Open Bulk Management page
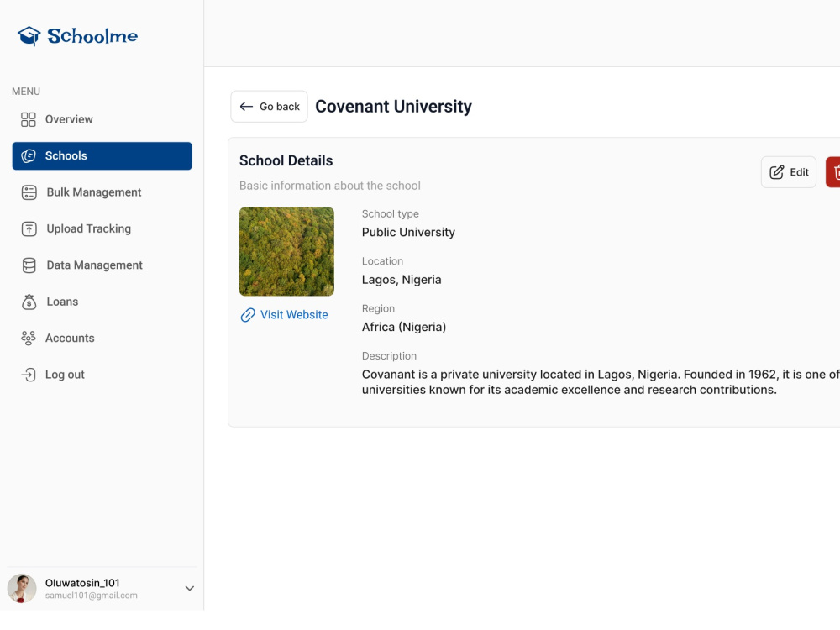 coord(102,192)
